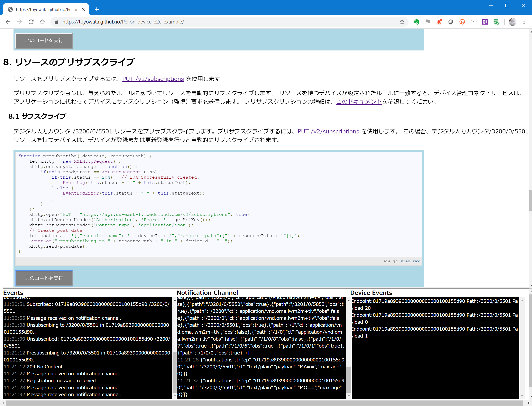This screenshot has height=406, width=532.
Task: Click the 8.1 サブスクライブ subheading
Action: click(37, 116)
